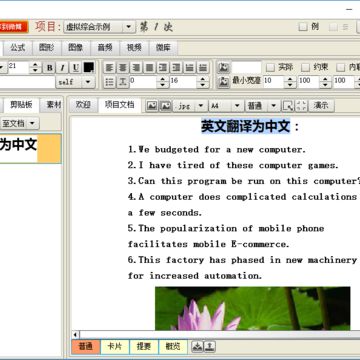Image resolution: width=360 pixels, height=360 pixels.
Task: Adjust the stepper for value 0
Action: click(162, 82)
